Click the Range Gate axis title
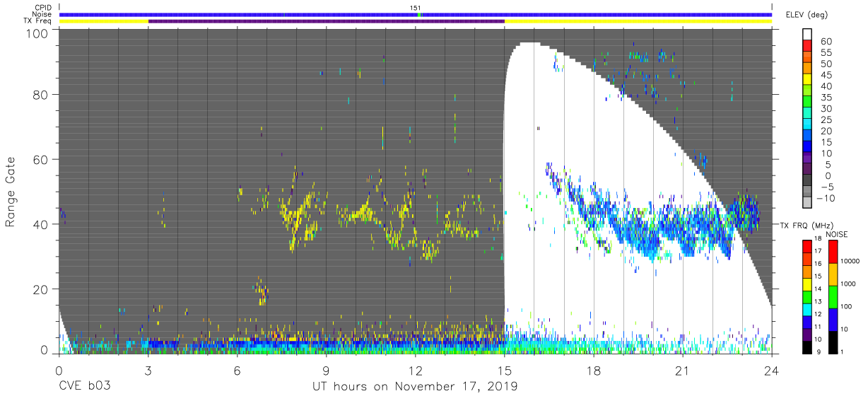The width and height of the screenshot is (868, 401). point(11,192)
